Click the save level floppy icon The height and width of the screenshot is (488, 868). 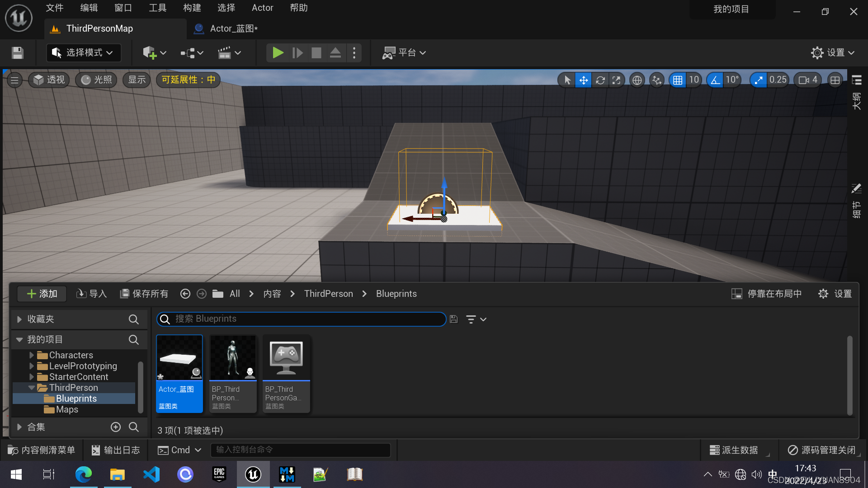point(18,53)
